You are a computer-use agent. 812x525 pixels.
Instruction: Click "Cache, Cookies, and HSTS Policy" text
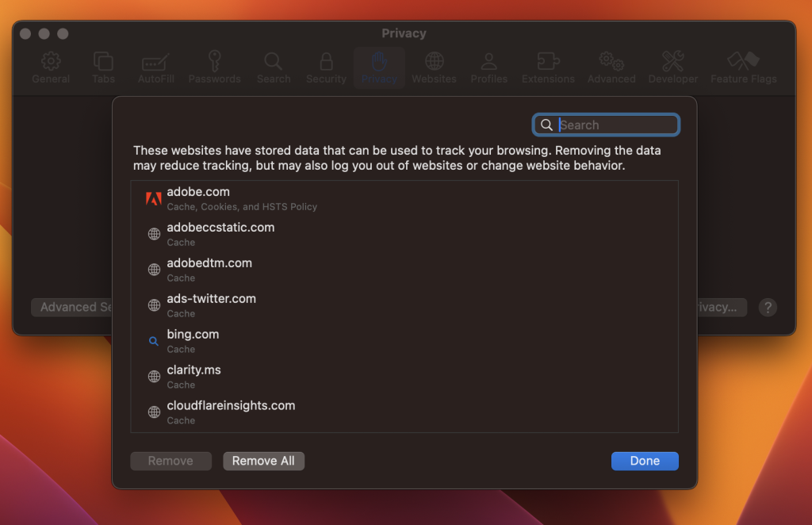(x=242, y=206)
